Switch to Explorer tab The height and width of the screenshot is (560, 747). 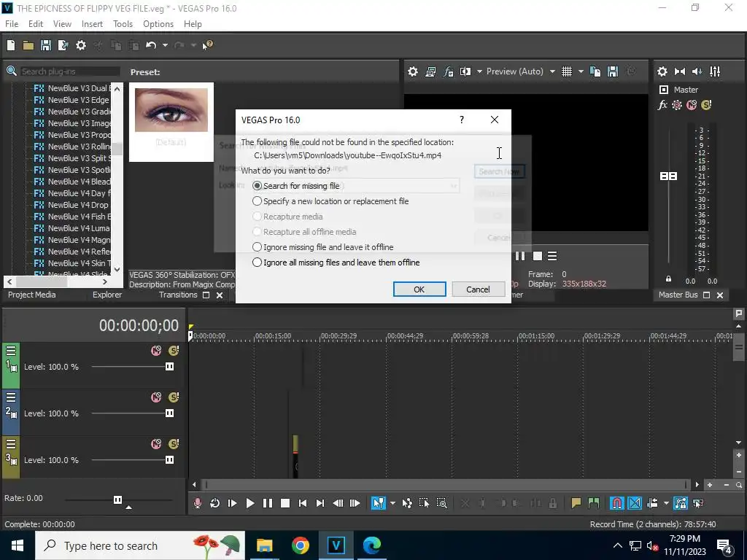(x=107, y=295)
